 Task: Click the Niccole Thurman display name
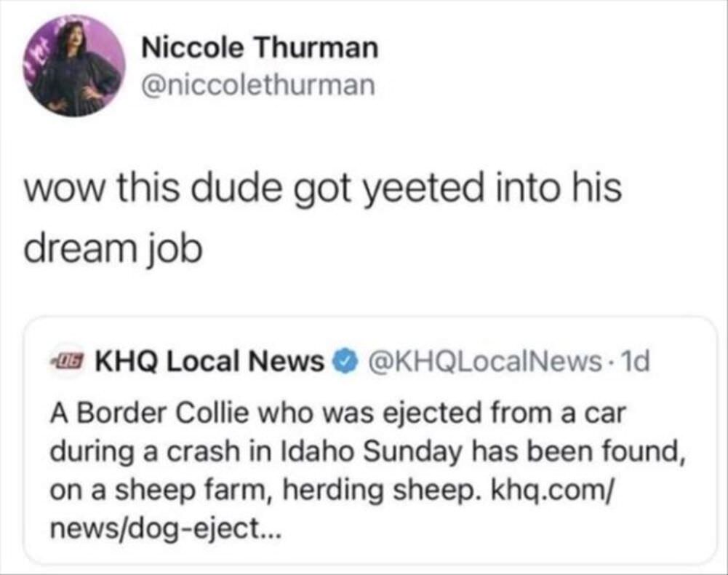pyautogui.click(x=258, y=48)
